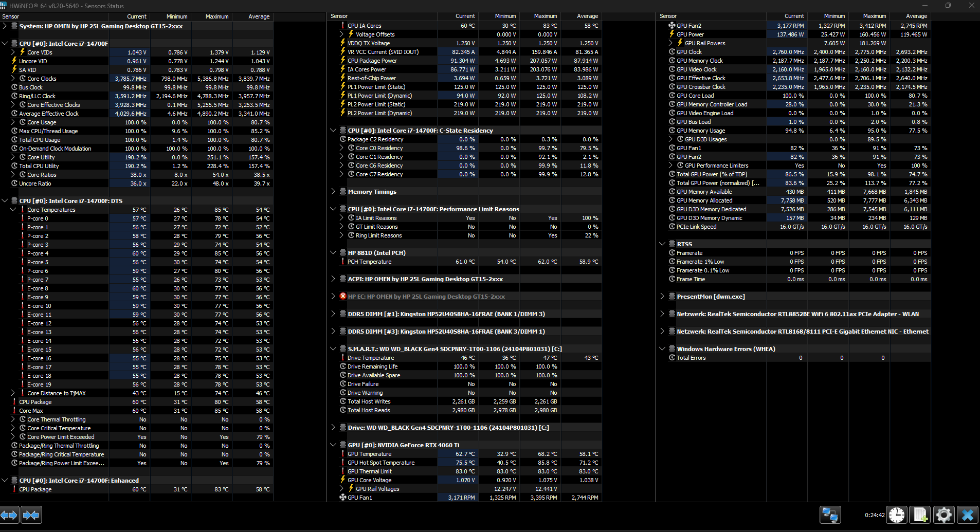The width and height of the screenshot is (980, 532).
Task: Click the fan icon beside GPU Fan1
Action: point(343,498)
